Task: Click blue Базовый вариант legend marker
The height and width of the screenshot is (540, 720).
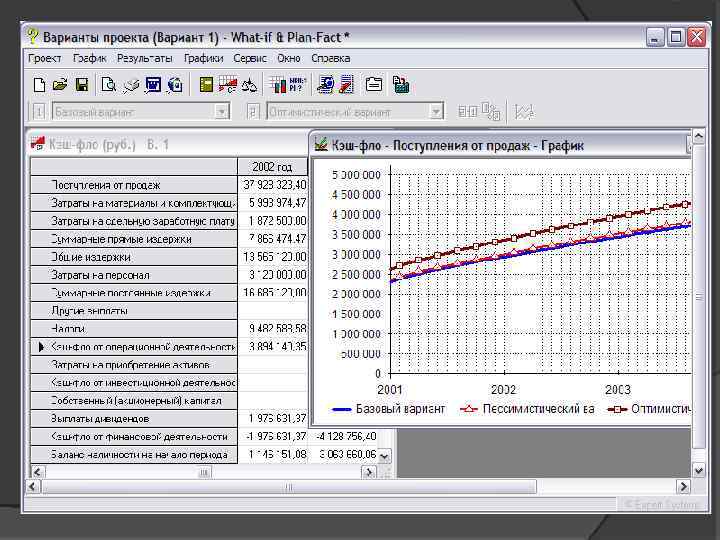Action: (x=341, y=409)
